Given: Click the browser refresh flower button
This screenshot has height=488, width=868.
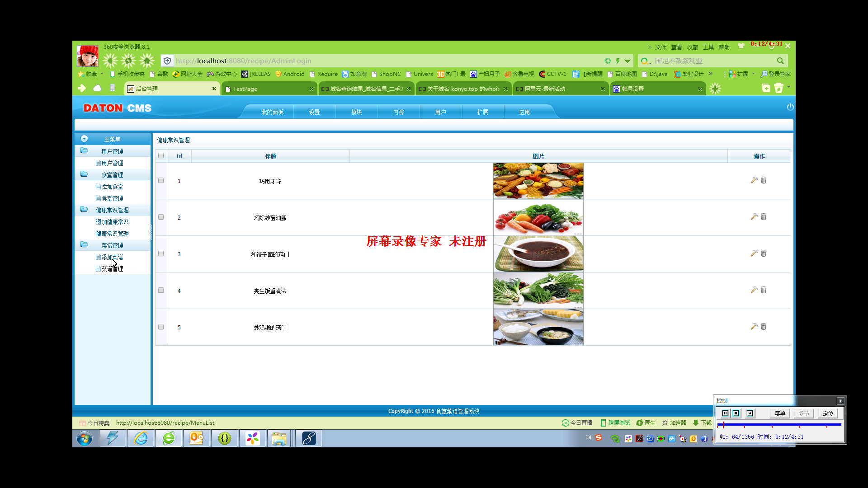Looking at the screenshot, I should pyautogui.click(x=128, y=61).
